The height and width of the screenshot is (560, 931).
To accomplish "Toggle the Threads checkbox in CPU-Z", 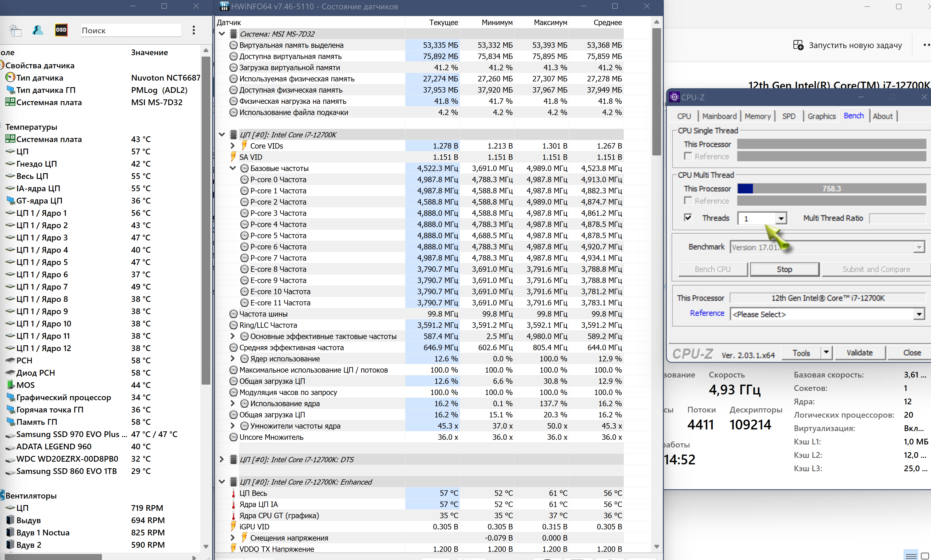I will [688, 218].
